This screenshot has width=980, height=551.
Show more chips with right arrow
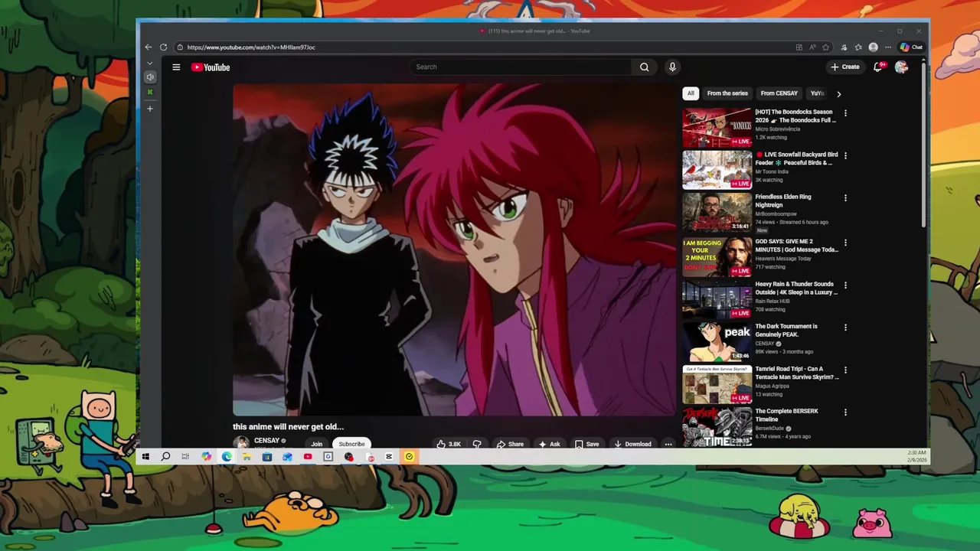[x=838, y=94]
